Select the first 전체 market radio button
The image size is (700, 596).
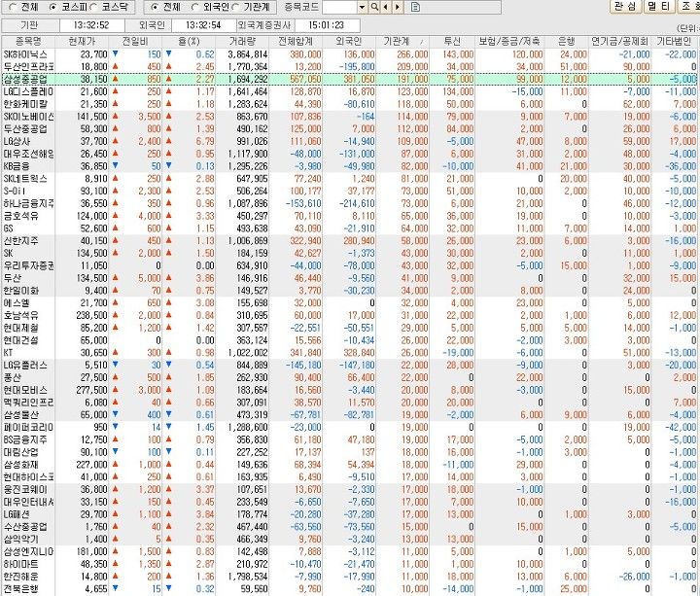(x=13, y=7)
